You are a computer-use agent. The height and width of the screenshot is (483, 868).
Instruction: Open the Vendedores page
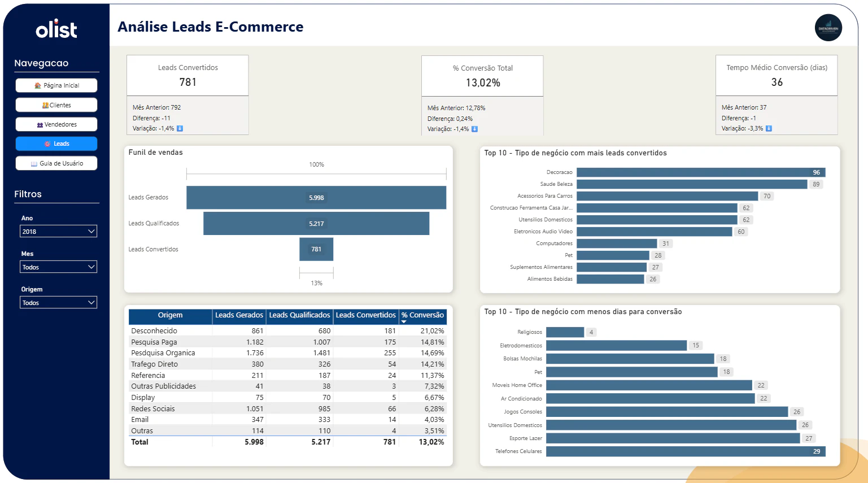(x=56, y=124)
